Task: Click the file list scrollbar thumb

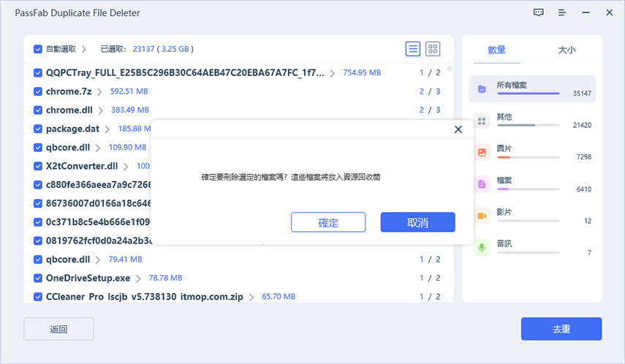Action: click(450, 69)
